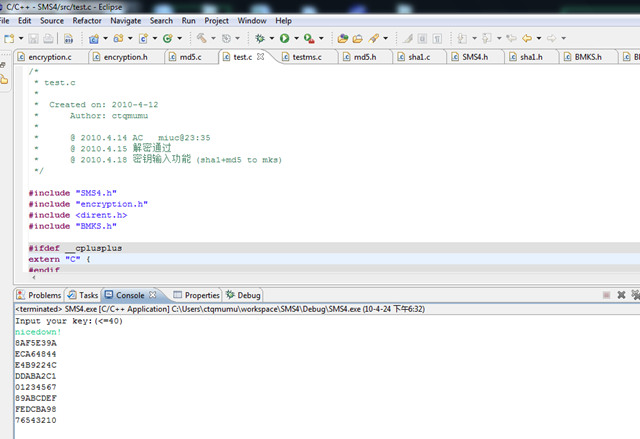Image resolution: width=640 pixels, height=439 pixels.
Task: Open the Refactor menu
Action: tap(87, 21)
